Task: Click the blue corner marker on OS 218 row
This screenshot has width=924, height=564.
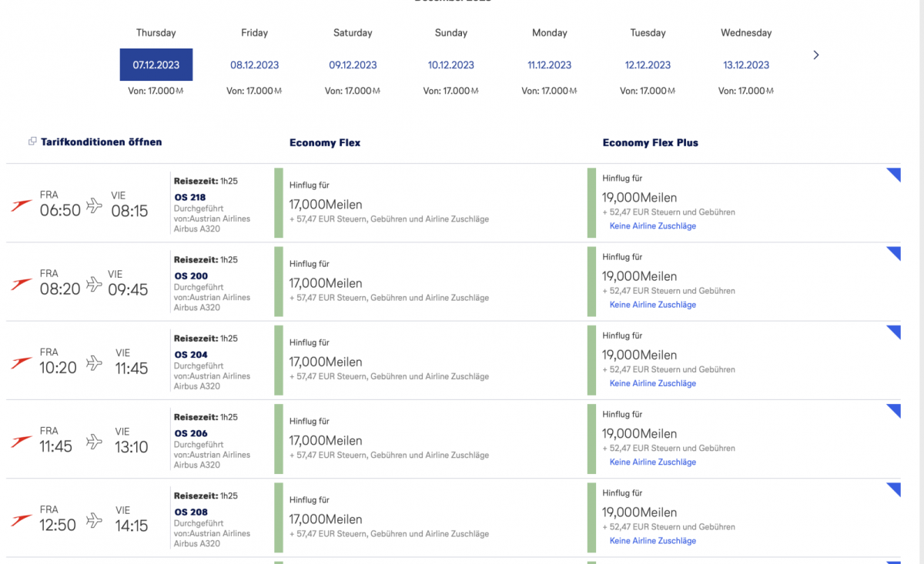Action: (894, 174)
